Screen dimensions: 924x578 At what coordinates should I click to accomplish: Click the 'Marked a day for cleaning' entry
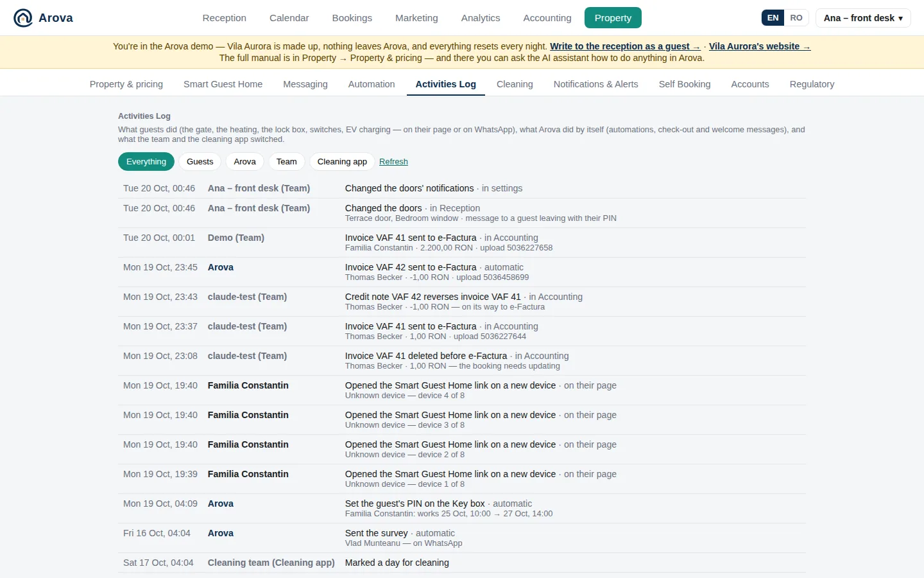click(397, 563)
